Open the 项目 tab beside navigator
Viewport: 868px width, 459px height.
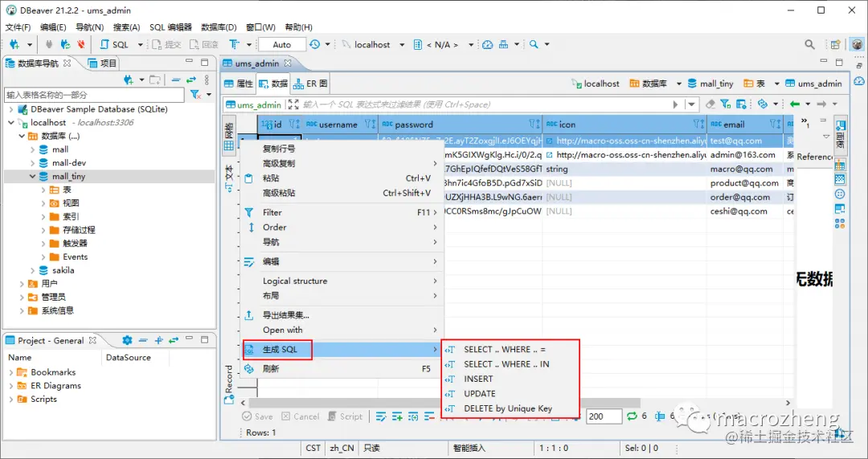102,64
